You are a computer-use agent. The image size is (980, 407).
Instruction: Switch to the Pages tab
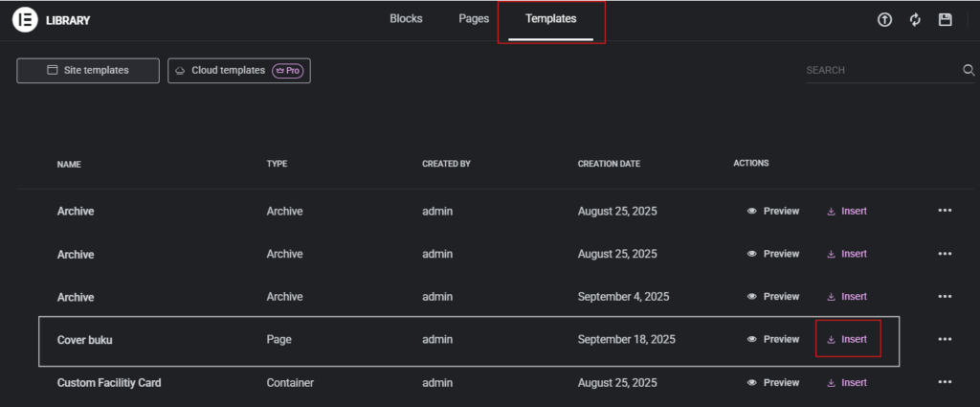coord(474,19)
